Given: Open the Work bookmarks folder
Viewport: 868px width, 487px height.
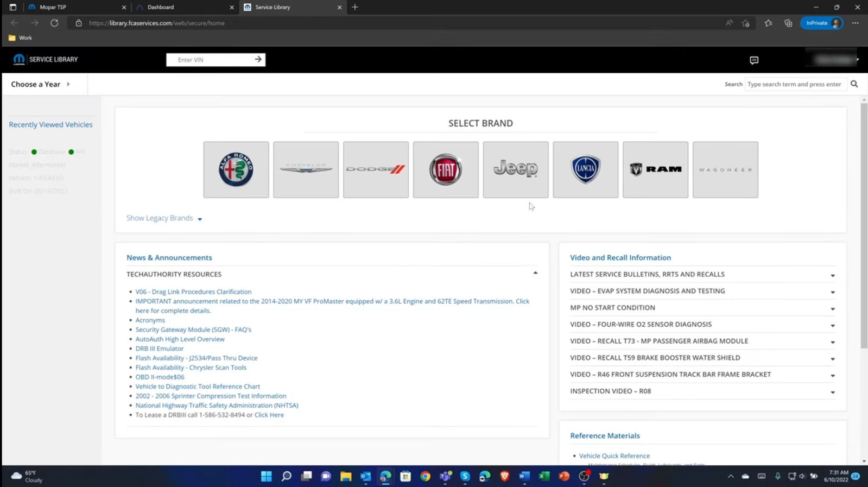Looking at the screenshot, I should coord(20,38).
